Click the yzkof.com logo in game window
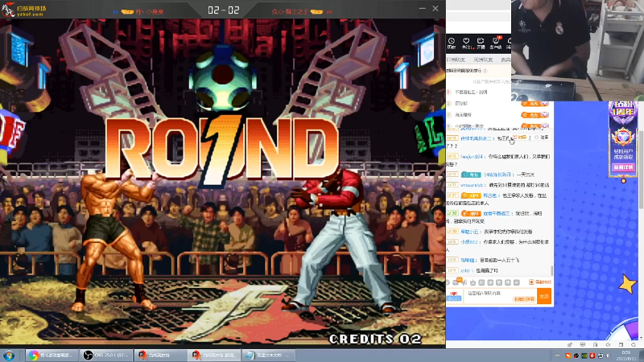This screenshot has width=644, height=362. [25, 10]
